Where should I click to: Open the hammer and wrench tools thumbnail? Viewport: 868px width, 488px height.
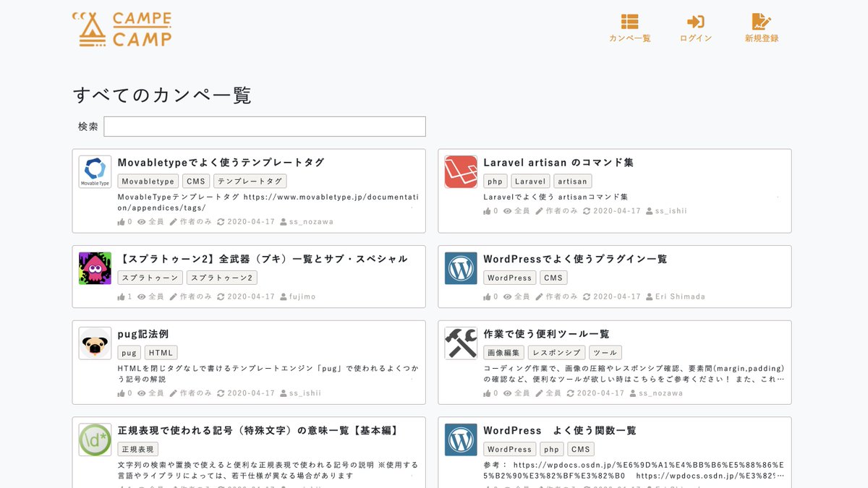pyautogui.click(x=461, y=343)
